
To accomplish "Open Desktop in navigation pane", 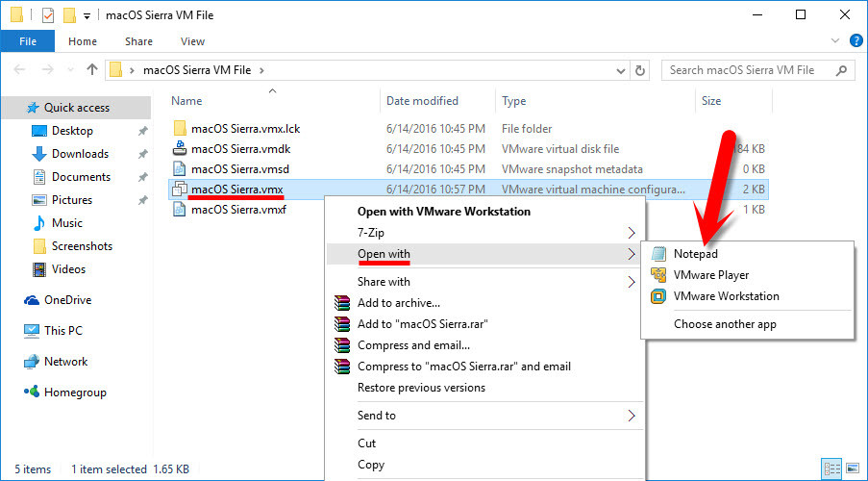I will click(72, 131).
